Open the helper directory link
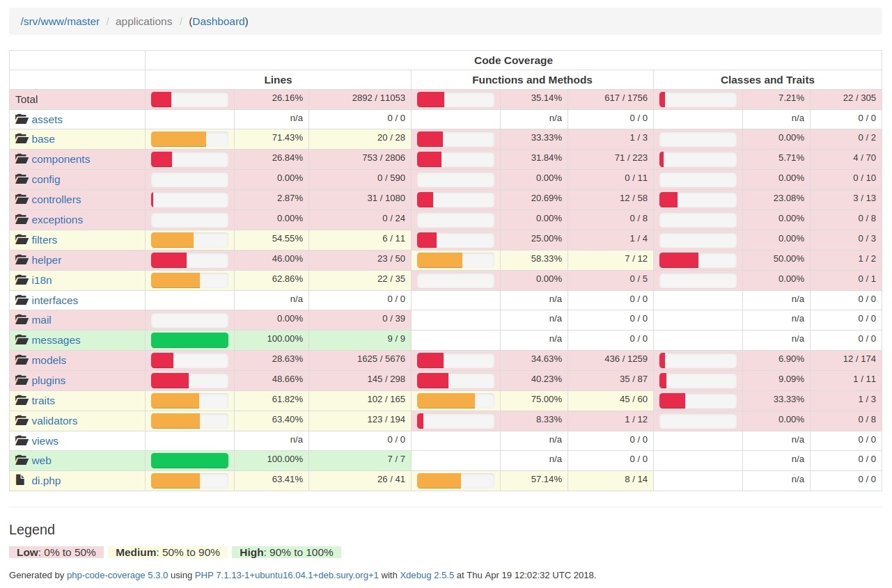This screenshot has height=588, width=892. [x=47, y=260]
